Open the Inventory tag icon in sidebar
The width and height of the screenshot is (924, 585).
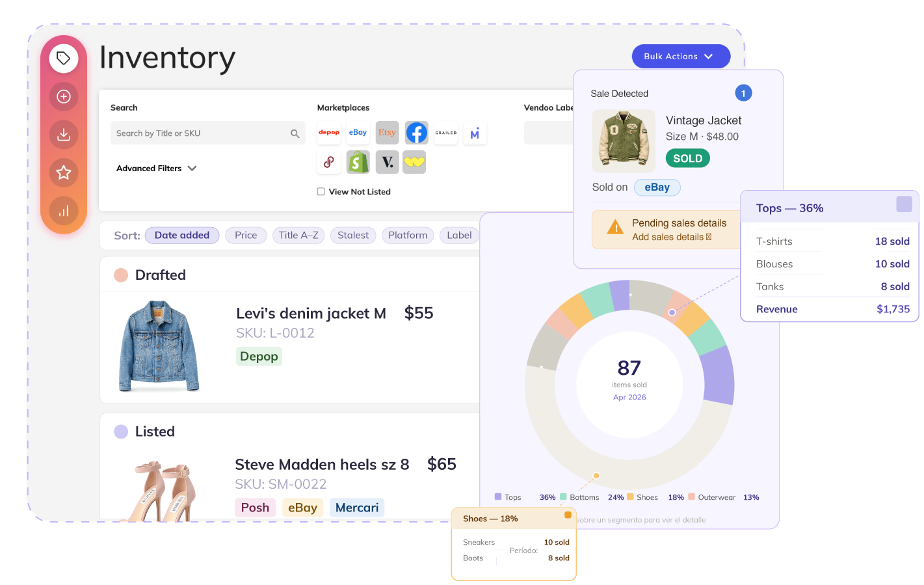click(x=64, y=59)
